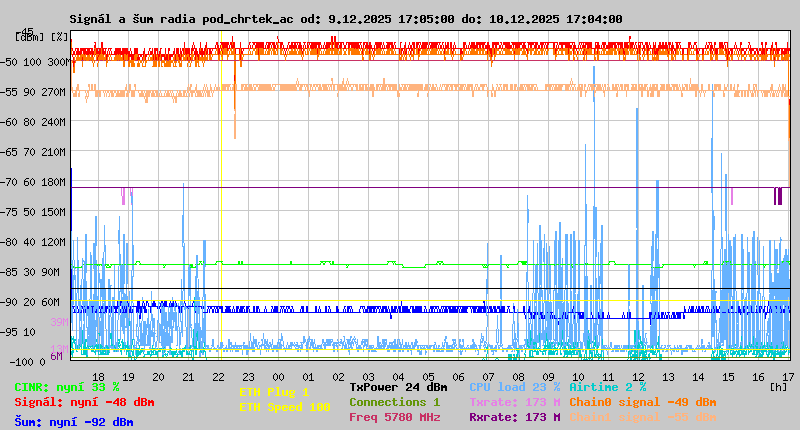Select the 'Signál: nyní -48 dBm' legend entry
Viewport: 800px width, 430px height.
(84, 402)
